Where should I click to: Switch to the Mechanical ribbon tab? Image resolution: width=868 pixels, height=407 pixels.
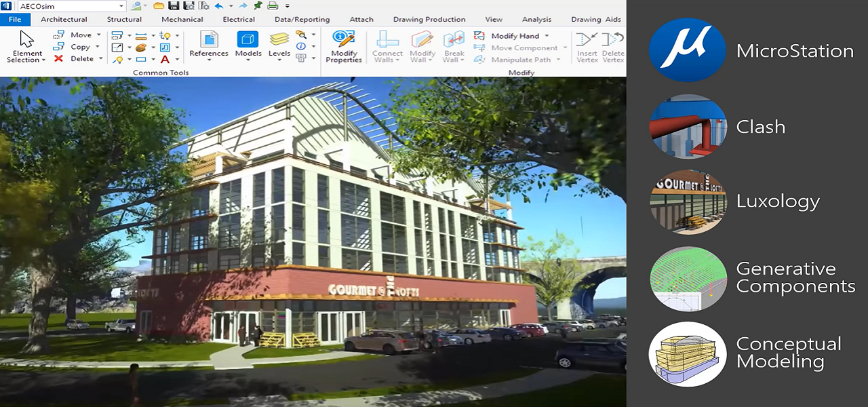(x=182, y=20)
